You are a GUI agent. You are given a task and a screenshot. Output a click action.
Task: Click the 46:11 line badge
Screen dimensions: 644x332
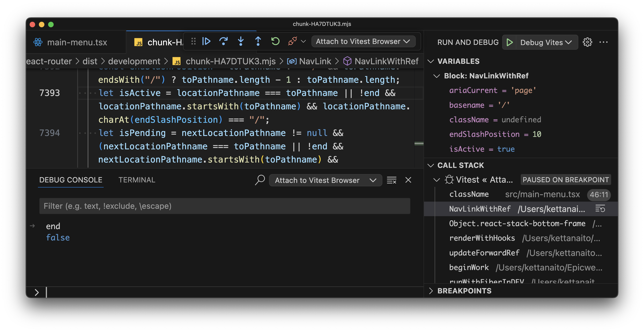(x=599, y=195)
